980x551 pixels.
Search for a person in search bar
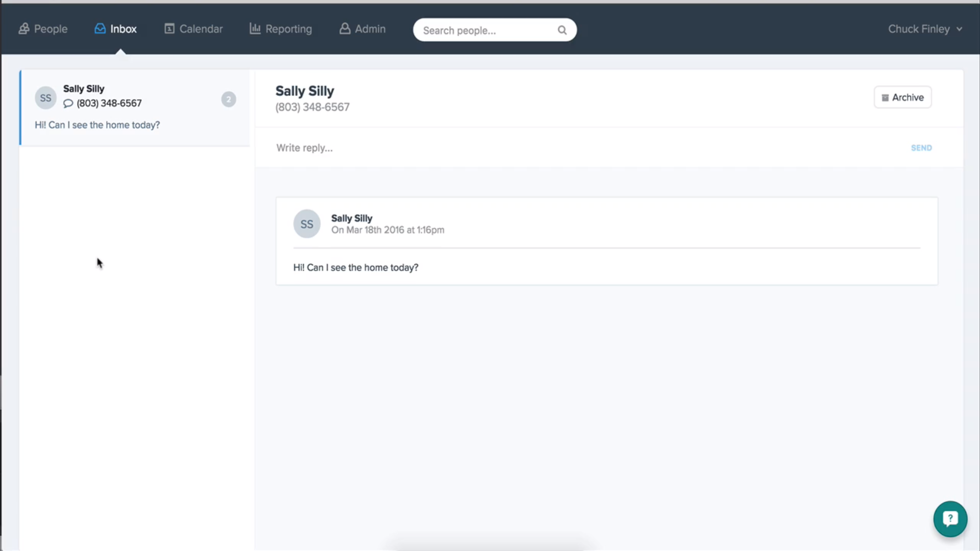pyautogui.click(x=495, y=30)
